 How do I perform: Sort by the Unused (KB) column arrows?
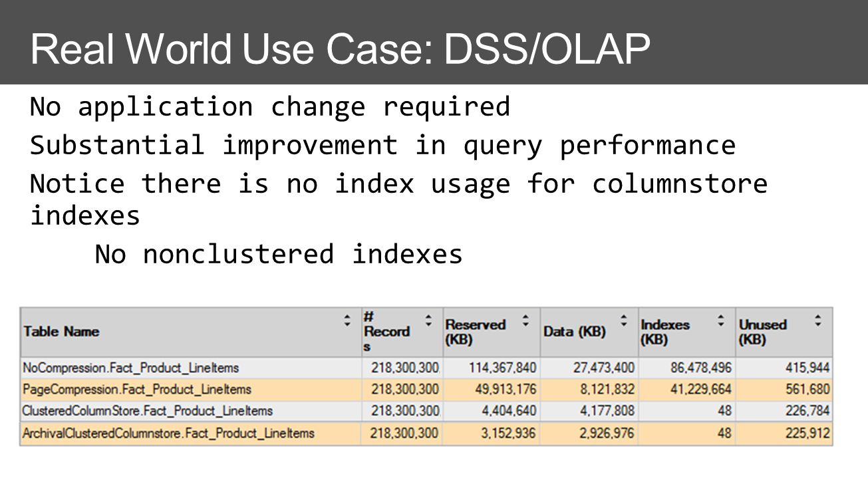pyautogui.click(x=818, y=320)
